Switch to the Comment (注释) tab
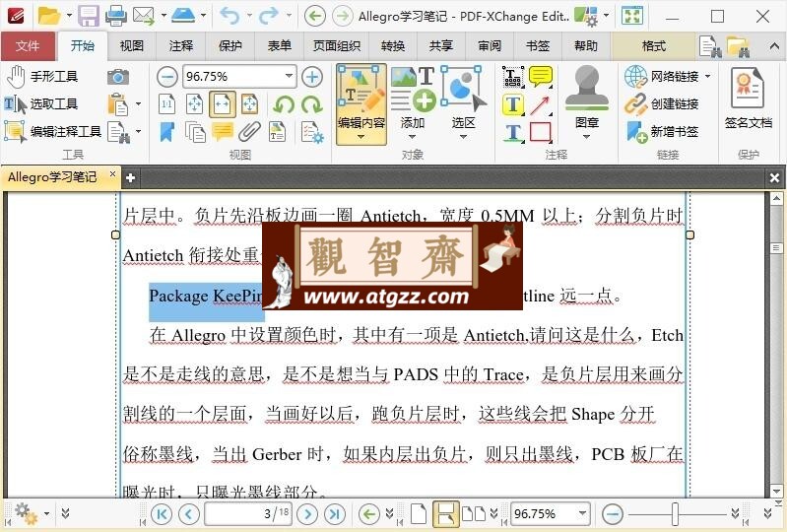Viewport: 787px width, 532px height. [x=181, y=46]
